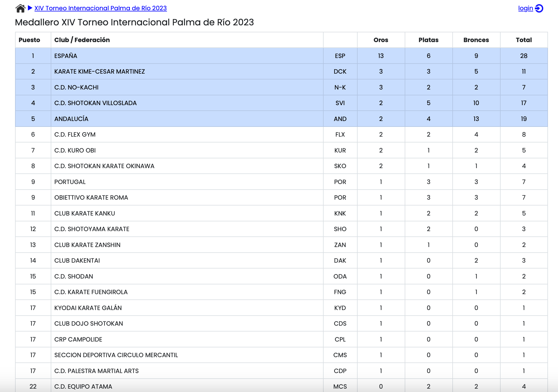The height and width of the screenshot is (392, 558).
Task: Click the N-K club code
Action: click(x=340, y=87)
